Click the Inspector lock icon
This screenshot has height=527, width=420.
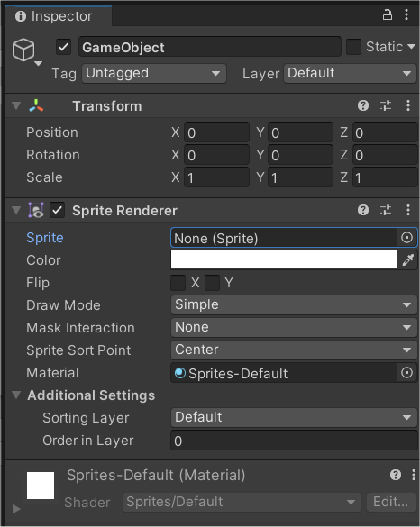388,14
